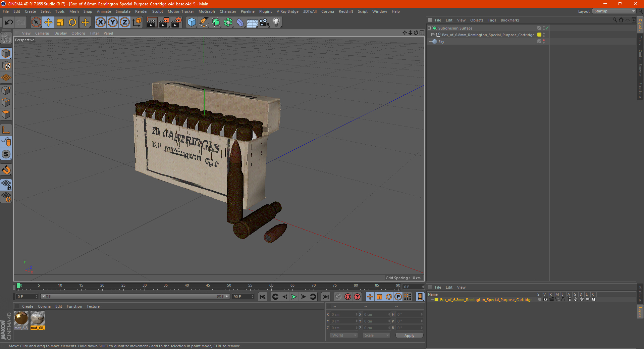Go to start of animation
The width and height of the screenshot is (644, 349).
(263, 297)
